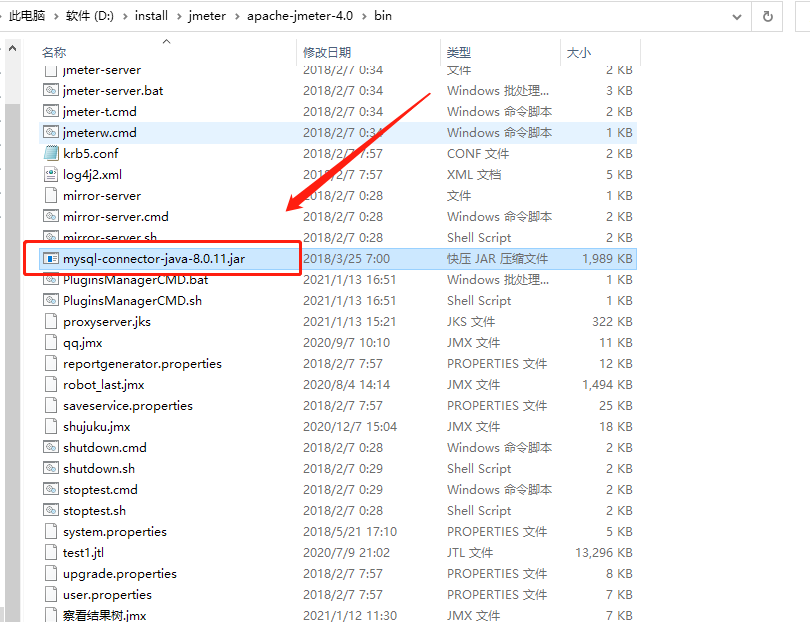
Task: Open the address bar history dropdown
Action: pyautogui.click(x=737, y=17)
